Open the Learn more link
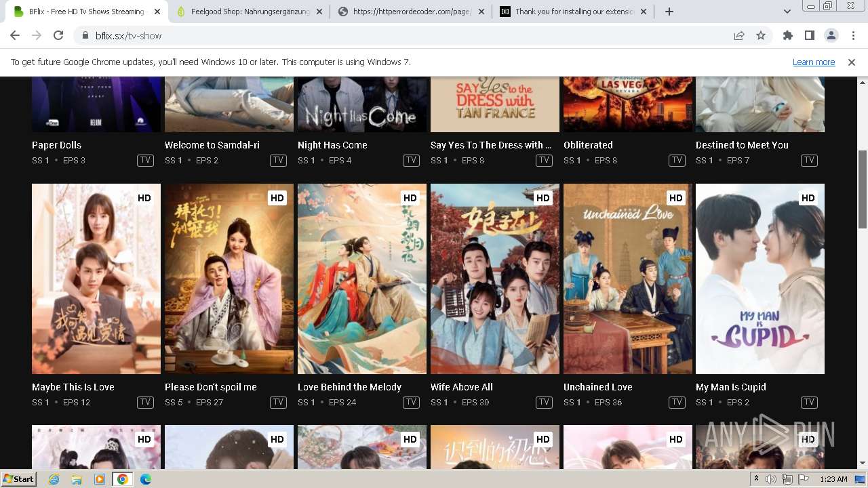 [x=814, y=62]
